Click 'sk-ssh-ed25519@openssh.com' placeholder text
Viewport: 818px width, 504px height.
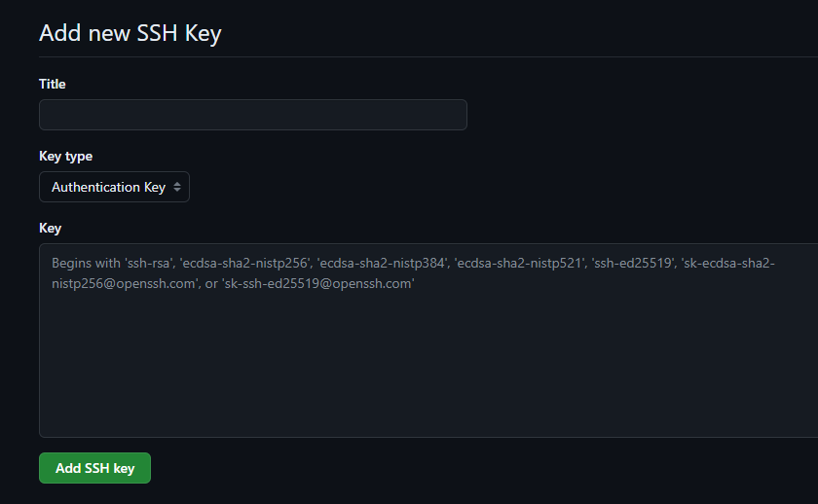[x=318, y=283]
